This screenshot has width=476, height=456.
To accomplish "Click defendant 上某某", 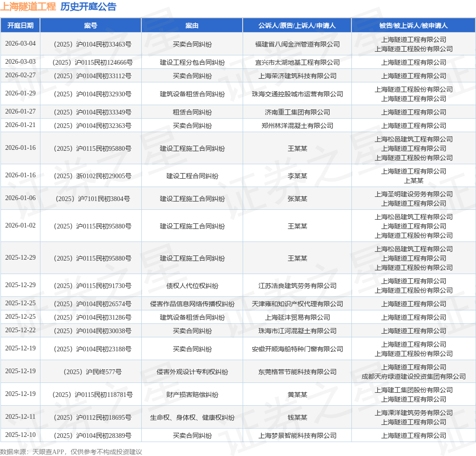I will (413, 181).
